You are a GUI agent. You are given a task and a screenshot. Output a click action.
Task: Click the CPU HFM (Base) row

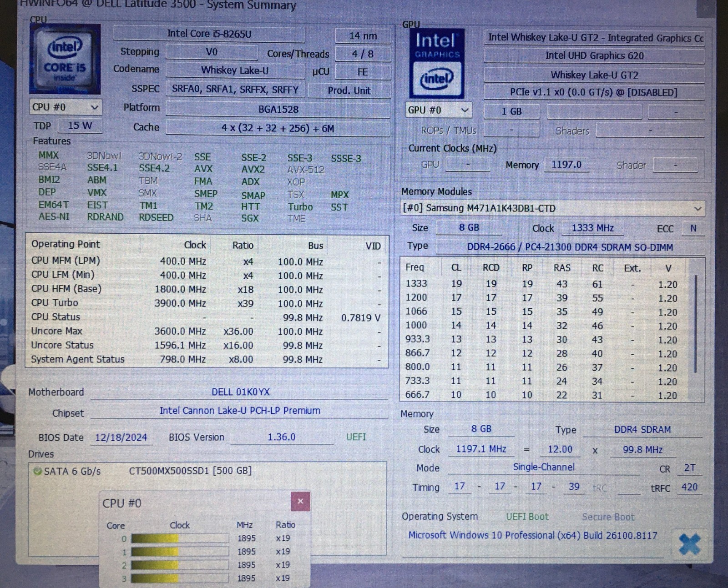[207, 289]
